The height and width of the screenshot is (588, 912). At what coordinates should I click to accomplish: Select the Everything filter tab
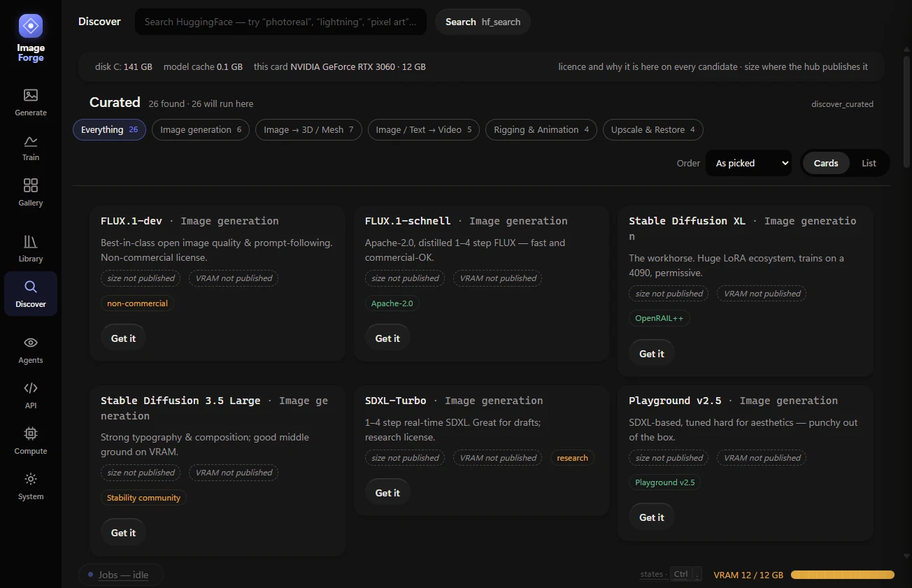(x=109, y=129)
